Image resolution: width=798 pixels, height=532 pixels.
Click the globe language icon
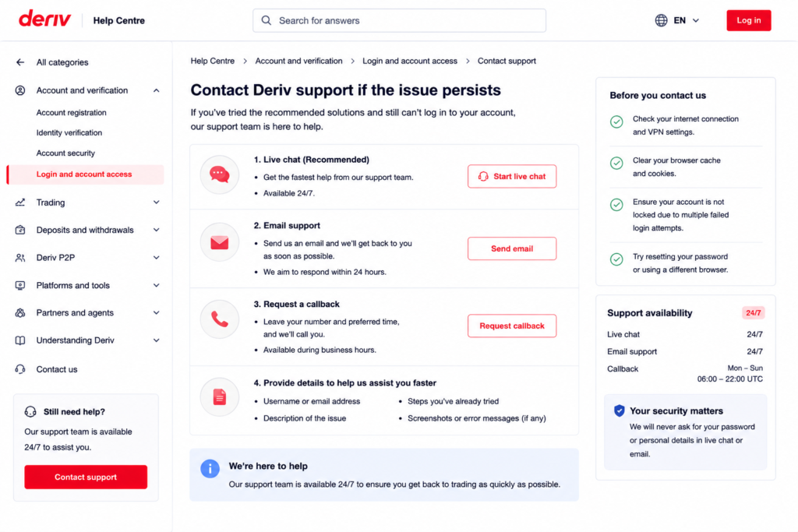pos(661,20)
